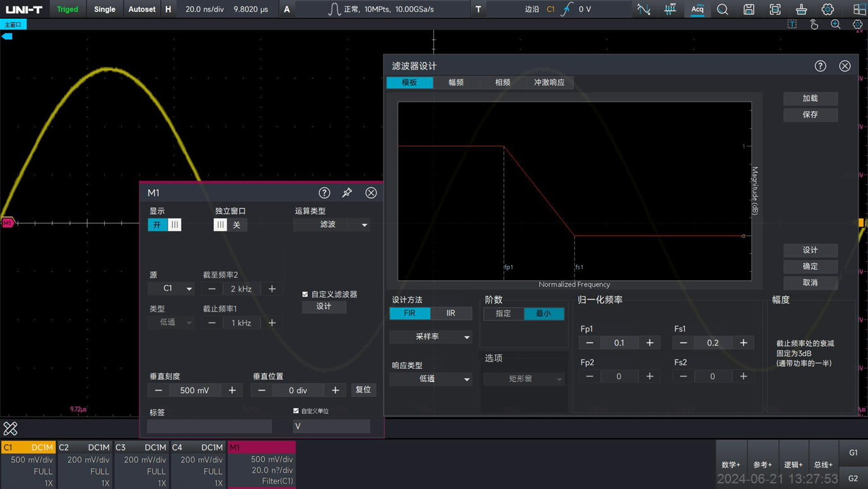Choose specified filter order
868x489 pixels.
point(503,314)
